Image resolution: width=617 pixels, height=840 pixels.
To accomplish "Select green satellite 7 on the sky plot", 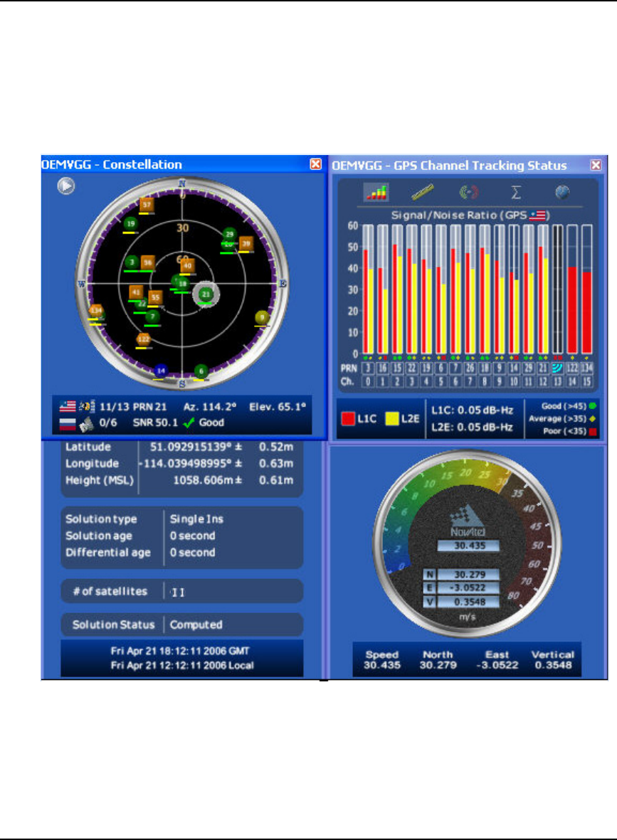I will pos(152,317).
